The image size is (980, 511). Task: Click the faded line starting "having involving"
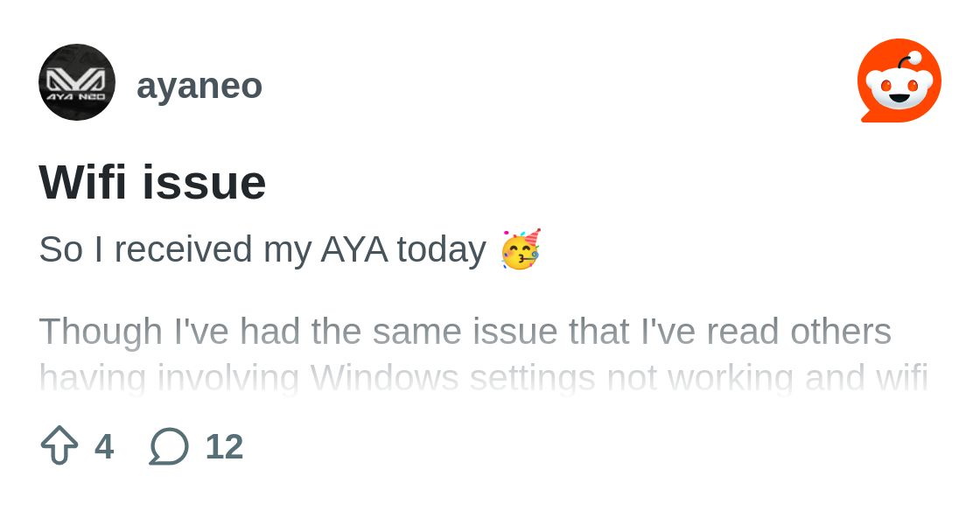(x=483, y=378)
